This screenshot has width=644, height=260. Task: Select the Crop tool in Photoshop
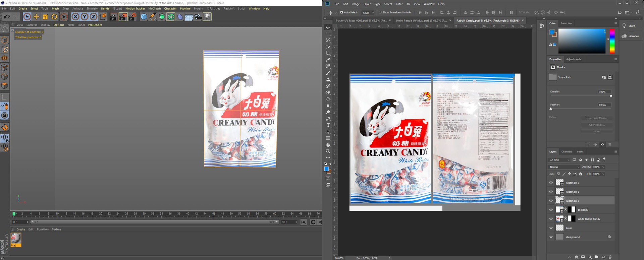328,53
